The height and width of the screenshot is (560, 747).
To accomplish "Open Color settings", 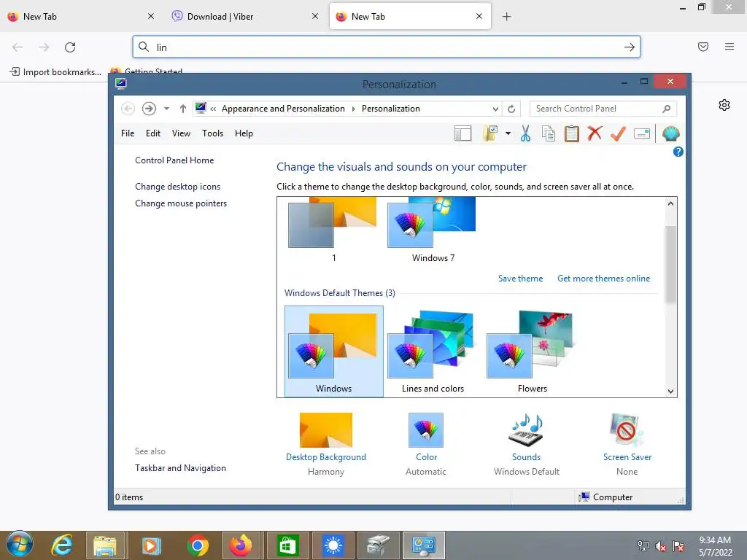I will 426,444.
